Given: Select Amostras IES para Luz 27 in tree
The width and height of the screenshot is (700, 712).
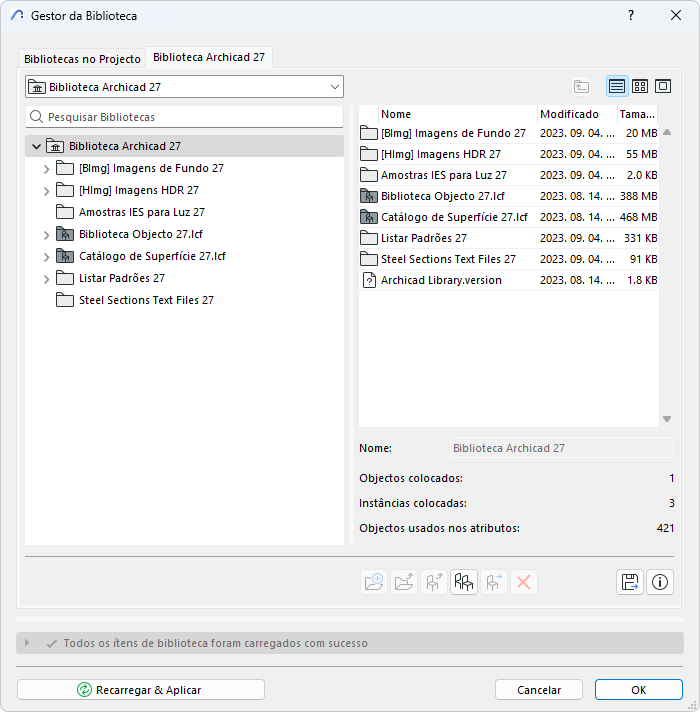Looking at the screenshot, I should (x=142, y=212).
